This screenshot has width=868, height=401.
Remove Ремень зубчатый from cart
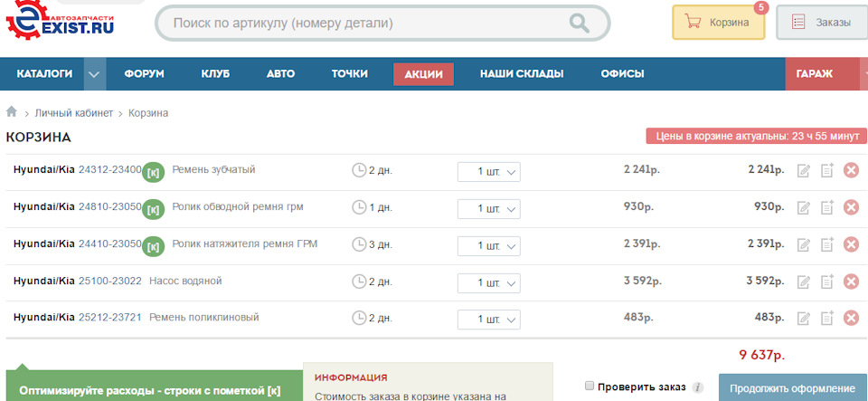click(851, 170)
